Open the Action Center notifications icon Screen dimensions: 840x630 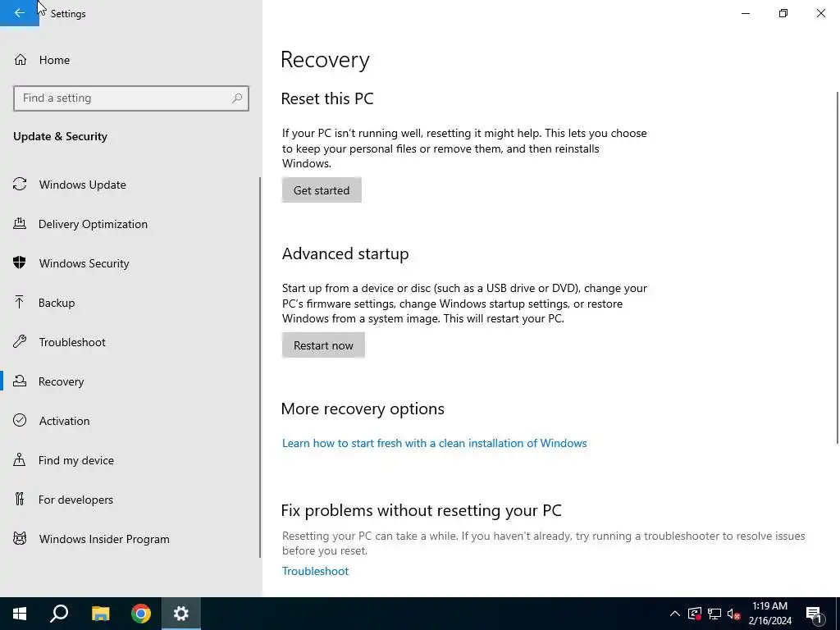[815, 614]
